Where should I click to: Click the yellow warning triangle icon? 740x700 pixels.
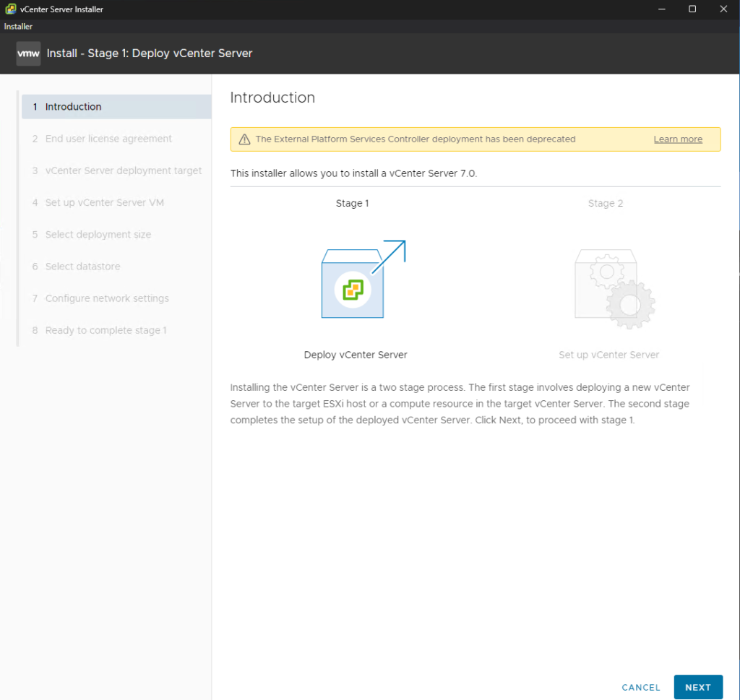pyautogui.click(x=244, y=139)
